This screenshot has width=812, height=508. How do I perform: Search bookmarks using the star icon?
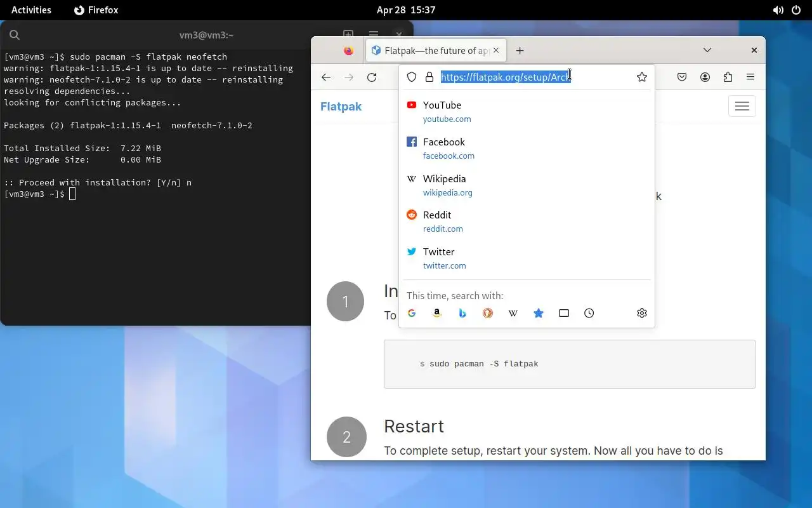539,313
